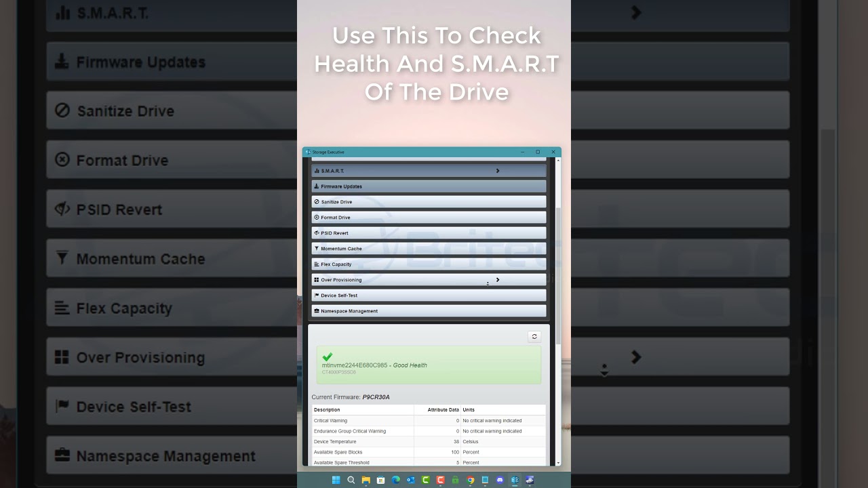Click model text CT4000P3SSD8
This screenshot has height=488, width=868.
point(339,372)
